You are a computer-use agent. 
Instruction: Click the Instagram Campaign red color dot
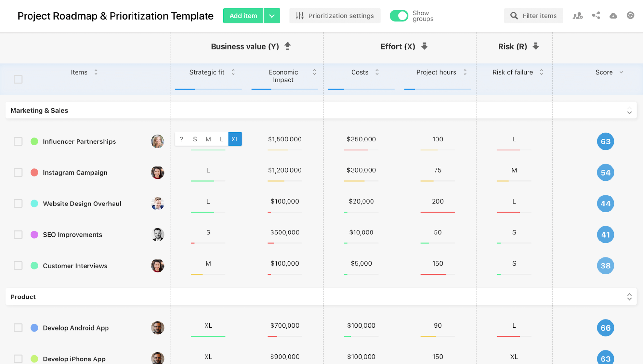click(x=34, y=173)
